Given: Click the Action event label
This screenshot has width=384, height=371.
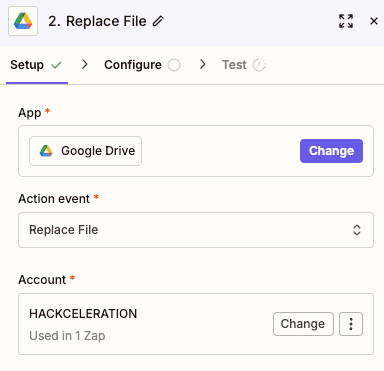Looking at the screenshot, I should 54,199.
